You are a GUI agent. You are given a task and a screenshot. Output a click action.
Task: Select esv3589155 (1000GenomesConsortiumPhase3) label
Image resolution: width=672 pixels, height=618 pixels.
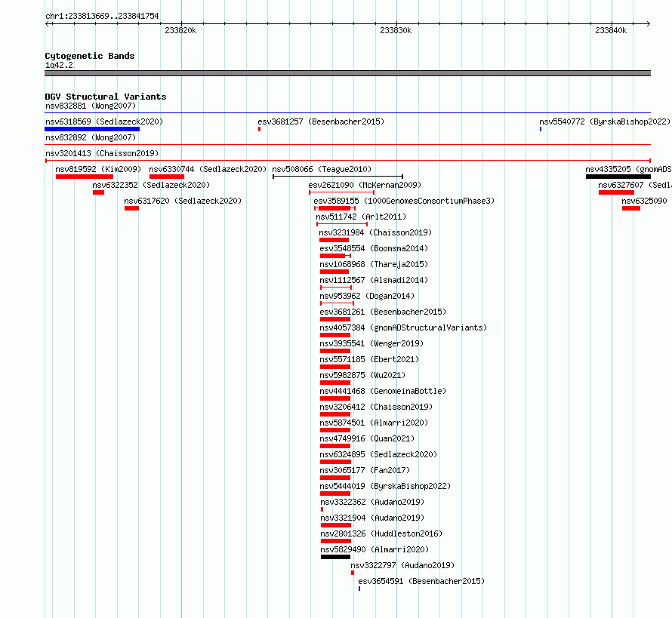pos(404,201)
